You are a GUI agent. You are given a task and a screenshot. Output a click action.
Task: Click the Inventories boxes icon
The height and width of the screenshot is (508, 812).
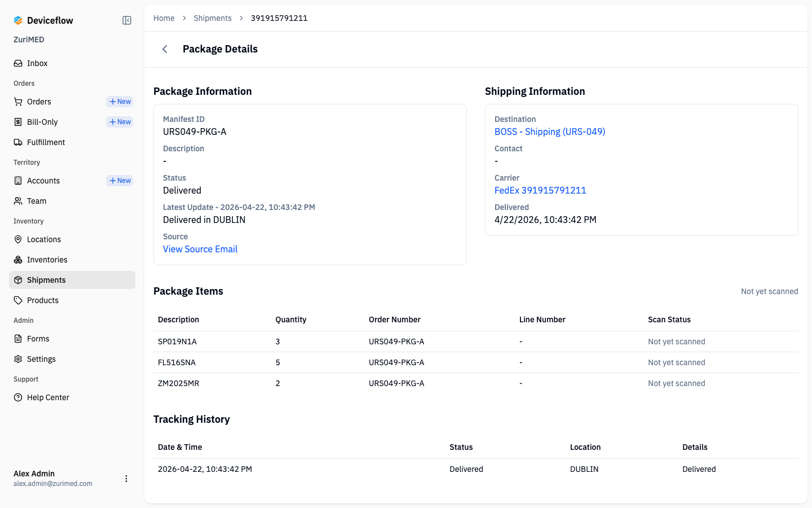point(18,260)
